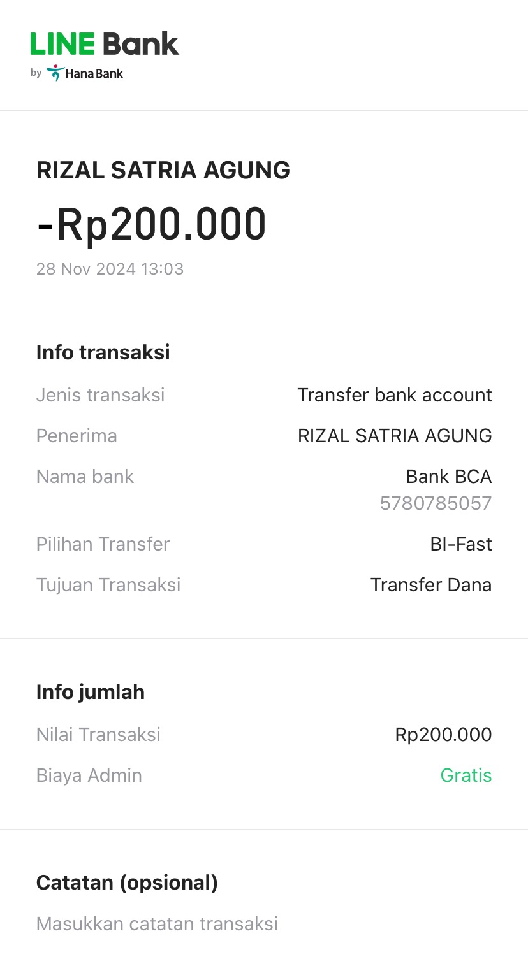Select the bold header name RIZAL SATRIA AGUNG
Screen dimensions: 528x980
coord(163,171)
